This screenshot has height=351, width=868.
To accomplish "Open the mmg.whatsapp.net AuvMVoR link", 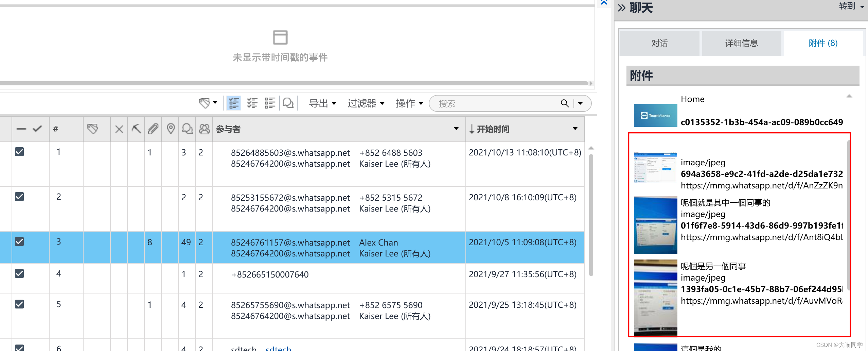I will pos(762,301).
